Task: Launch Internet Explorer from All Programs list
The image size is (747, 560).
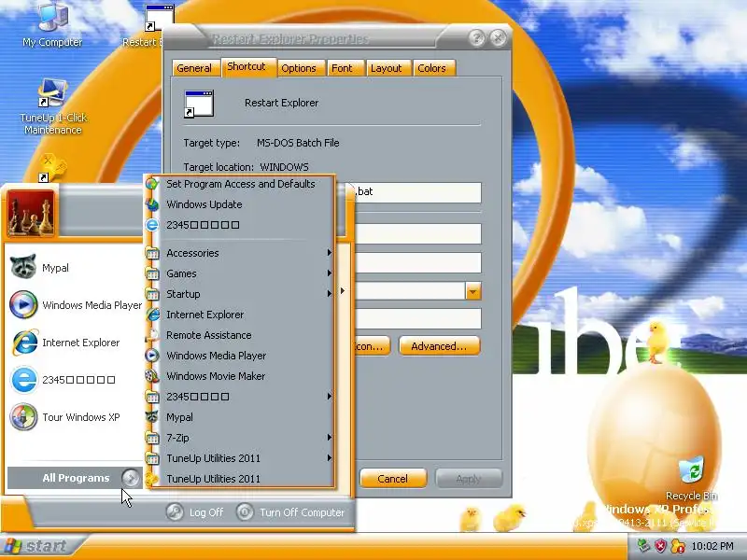Action: coord(240,315)
